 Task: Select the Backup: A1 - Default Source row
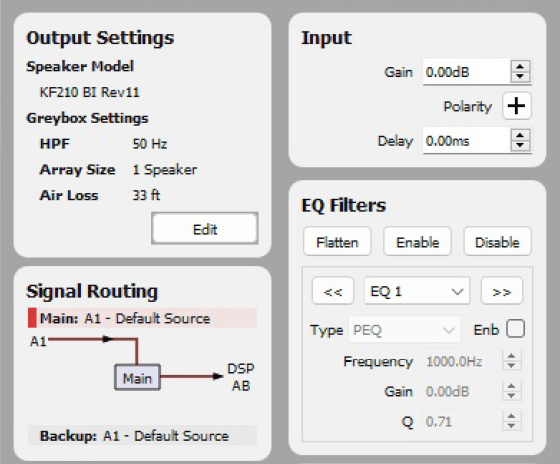[x=142, y=435]
